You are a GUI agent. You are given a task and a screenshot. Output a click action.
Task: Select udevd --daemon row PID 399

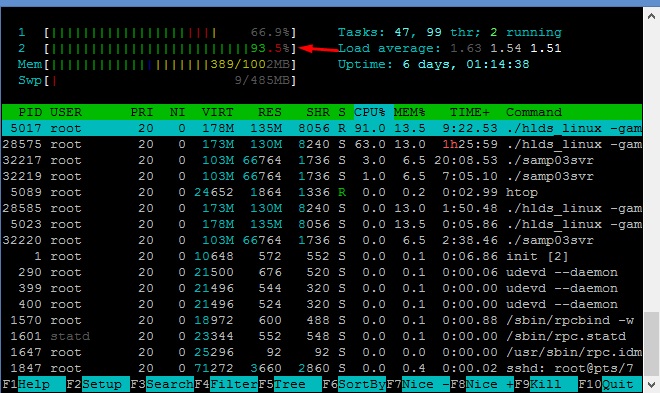pyautogui.click(x=322, y=288)
